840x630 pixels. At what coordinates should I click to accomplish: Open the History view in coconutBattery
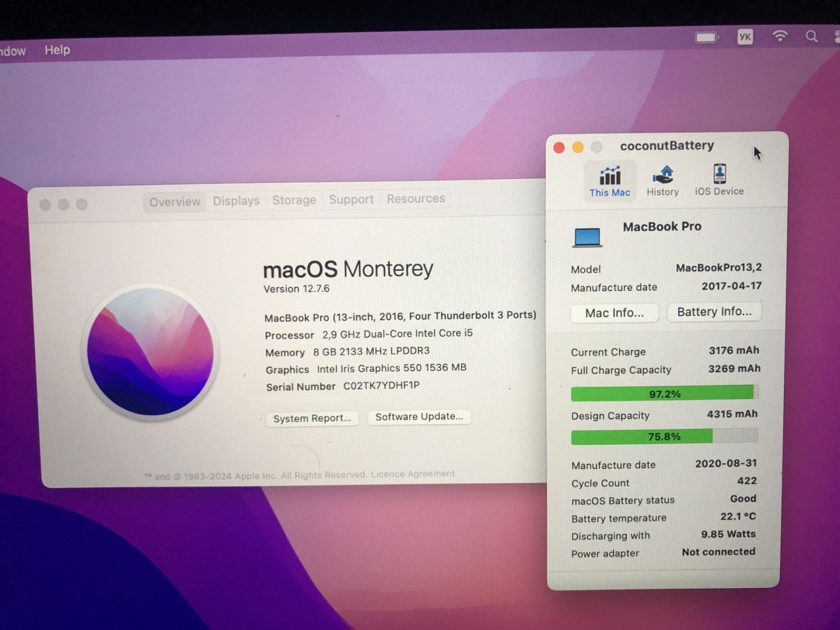pos(662,181)
